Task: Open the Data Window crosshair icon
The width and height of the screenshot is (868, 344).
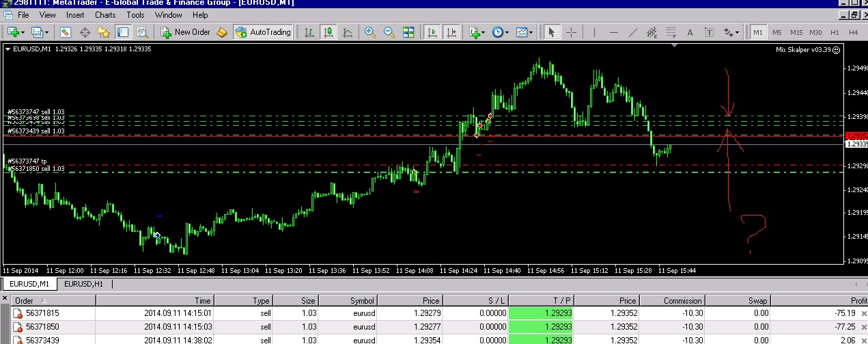Action: tap(85, 31)
